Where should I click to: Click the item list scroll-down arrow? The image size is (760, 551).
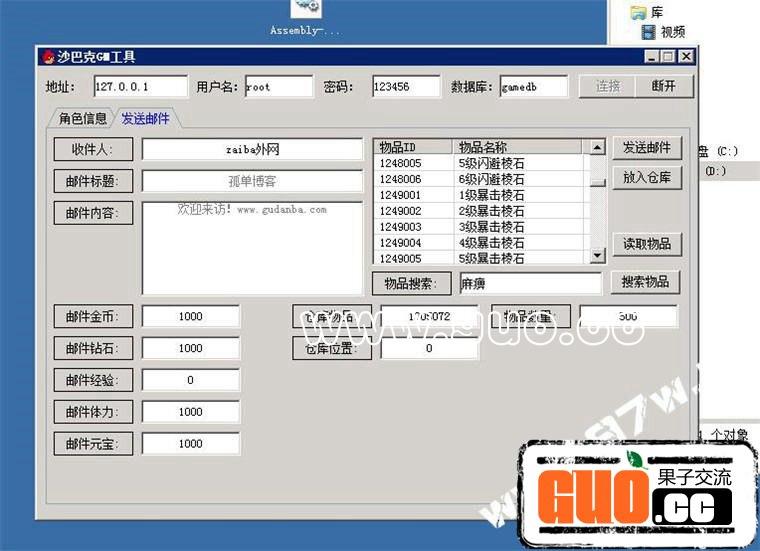[x=598, y=255]
